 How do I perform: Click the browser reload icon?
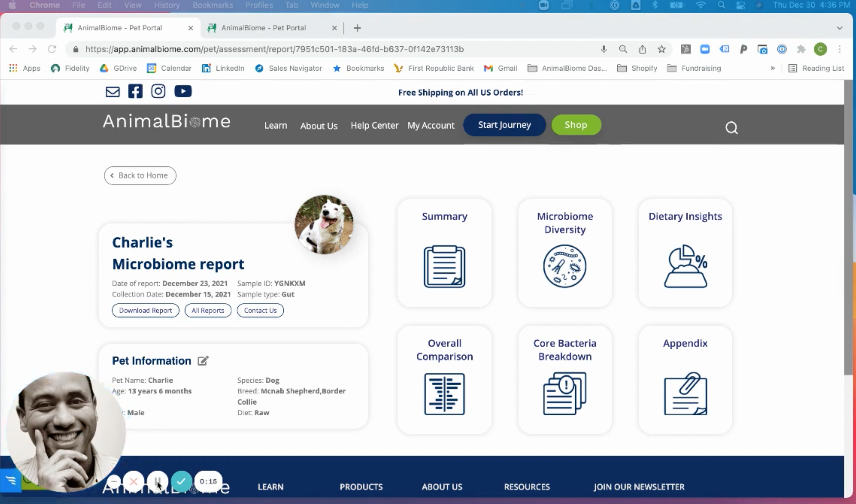tap(52, 49)
